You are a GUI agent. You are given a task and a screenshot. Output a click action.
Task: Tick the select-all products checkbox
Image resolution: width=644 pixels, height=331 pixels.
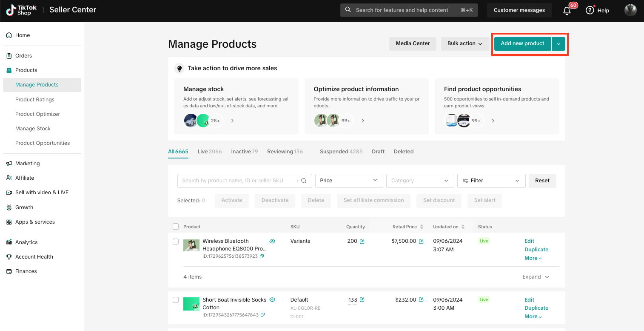pos(176,227)
